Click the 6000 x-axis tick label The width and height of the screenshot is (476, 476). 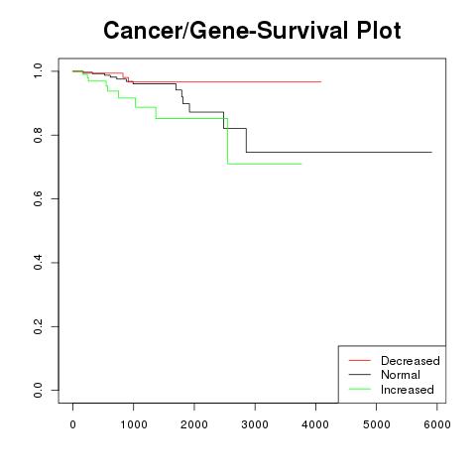click(x=437, y=424)
